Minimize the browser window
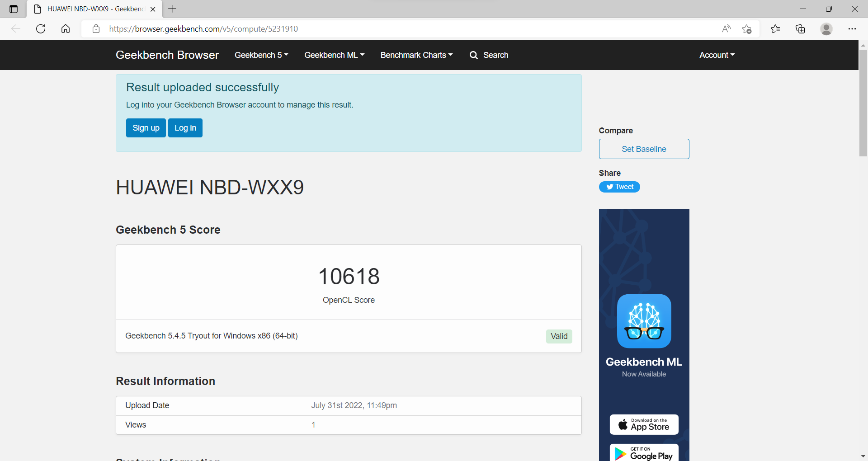Viewport: 868px width, 461px height. (x=803, y=9)
